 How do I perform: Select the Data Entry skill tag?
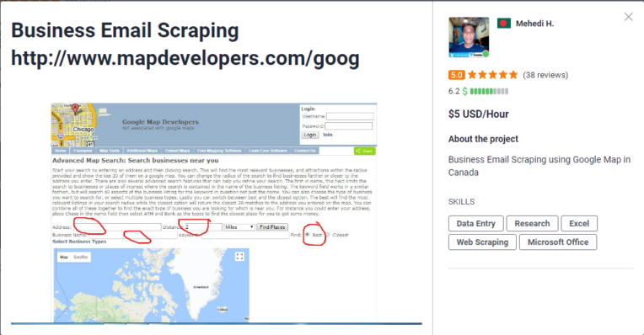click(x=475, y=223)
